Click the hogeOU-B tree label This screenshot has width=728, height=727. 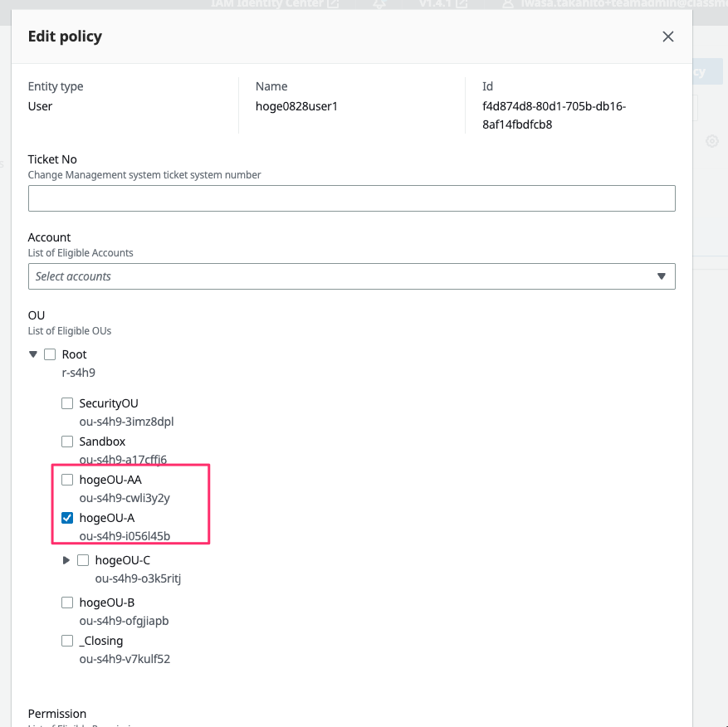[107, 603]
